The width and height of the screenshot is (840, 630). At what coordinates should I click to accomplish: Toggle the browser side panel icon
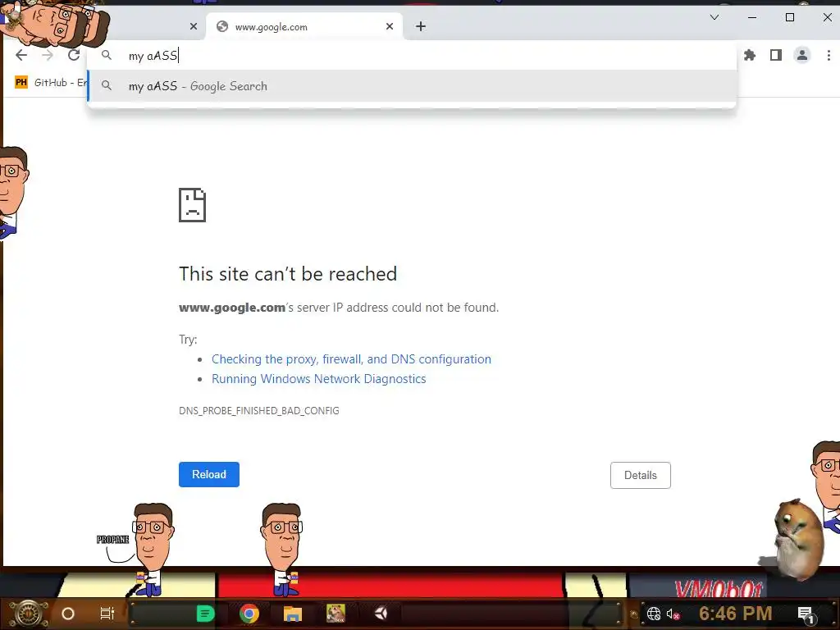[776, 55]
